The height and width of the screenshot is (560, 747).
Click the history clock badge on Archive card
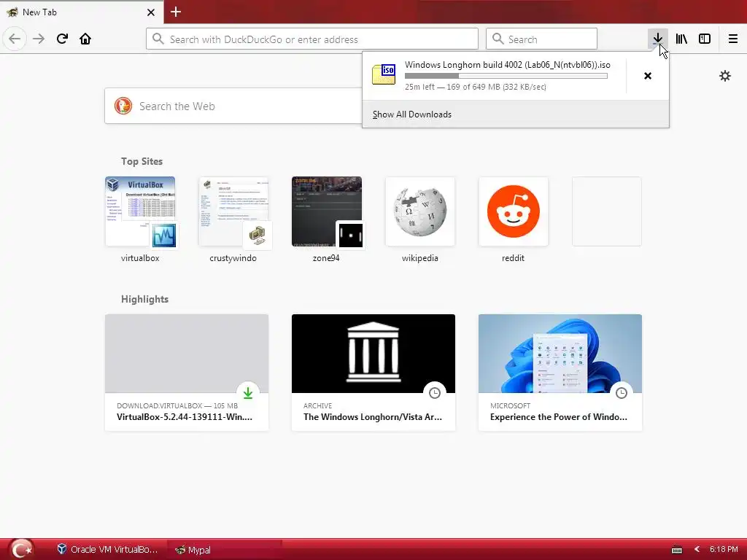(435, 393)
